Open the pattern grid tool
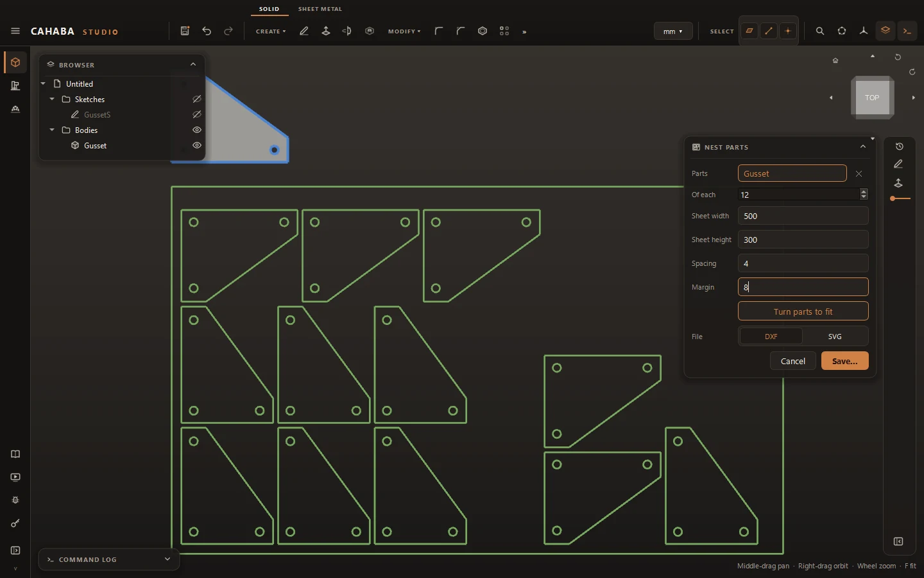 click(x=504, y=31)
